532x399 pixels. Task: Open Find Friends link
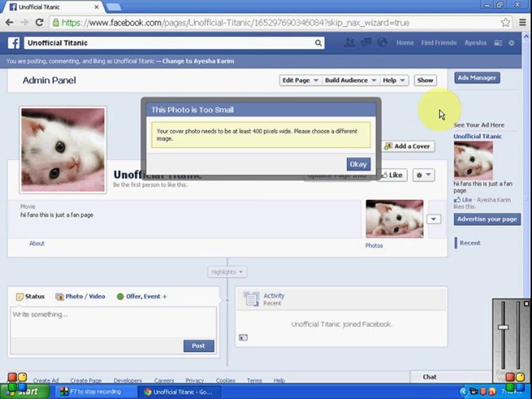(439, 43)
